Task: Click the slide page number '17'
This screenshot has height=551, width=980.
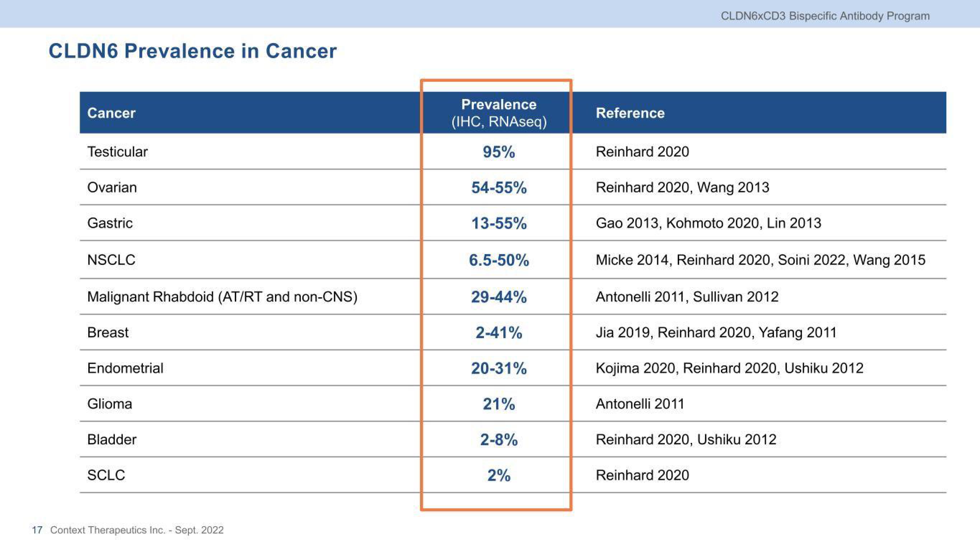Action: [x=37, y=530]
